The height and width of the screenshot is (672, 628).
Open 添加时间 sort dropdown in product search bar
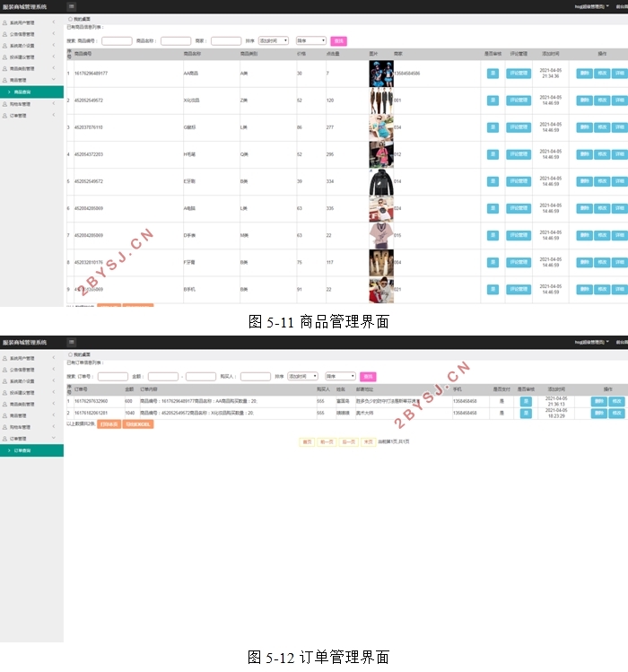[274, 40]
